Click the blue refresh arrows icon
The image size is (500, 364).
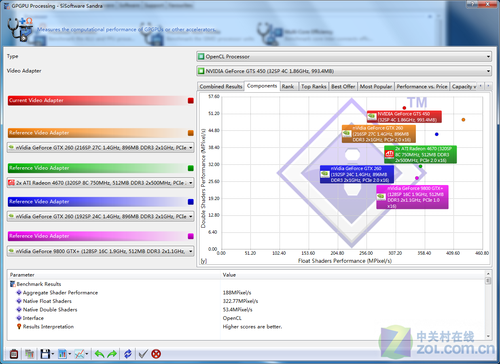[128, 353]
